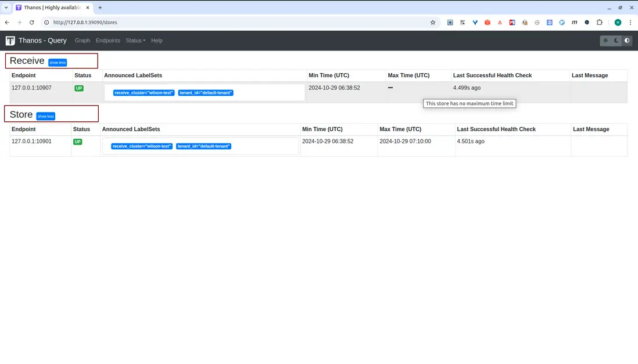Click Min Time (UTC) header in Store table
Viewport: 638px width, 364px height.
tap(322, 129)
